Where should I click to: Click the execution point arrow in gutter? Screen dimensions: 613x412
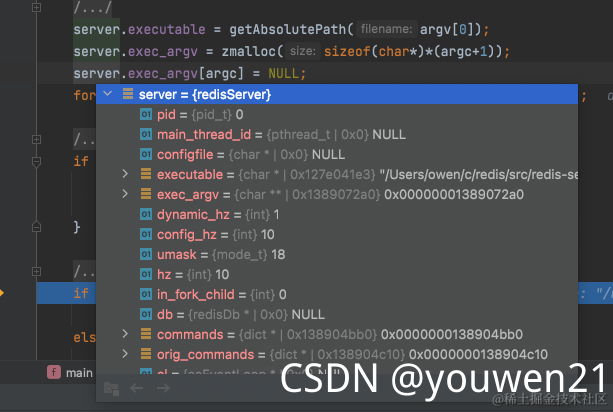coord(2,292)
